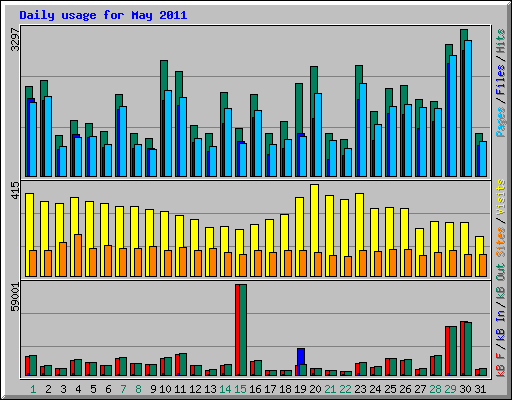Screen dimensions: 512x400
Task: Click day label 25 on the axis
Action: point(390,389)
